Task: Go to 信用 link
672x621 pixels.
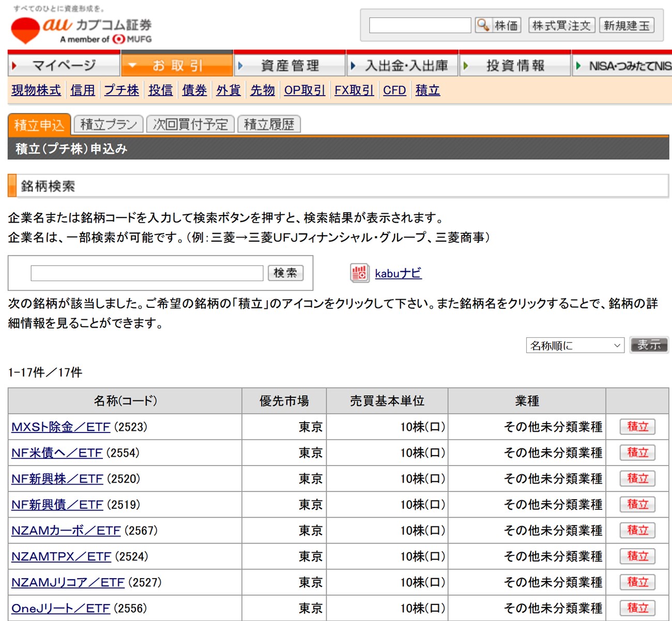Action: tap(83, 90)
